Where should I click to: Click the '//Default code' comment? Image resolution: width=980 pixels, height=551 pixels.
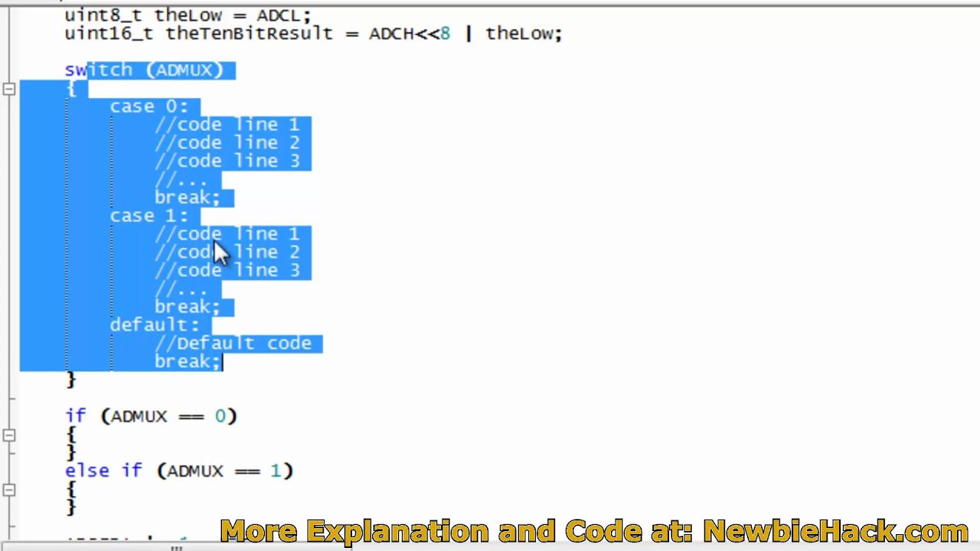coord(233,344)
